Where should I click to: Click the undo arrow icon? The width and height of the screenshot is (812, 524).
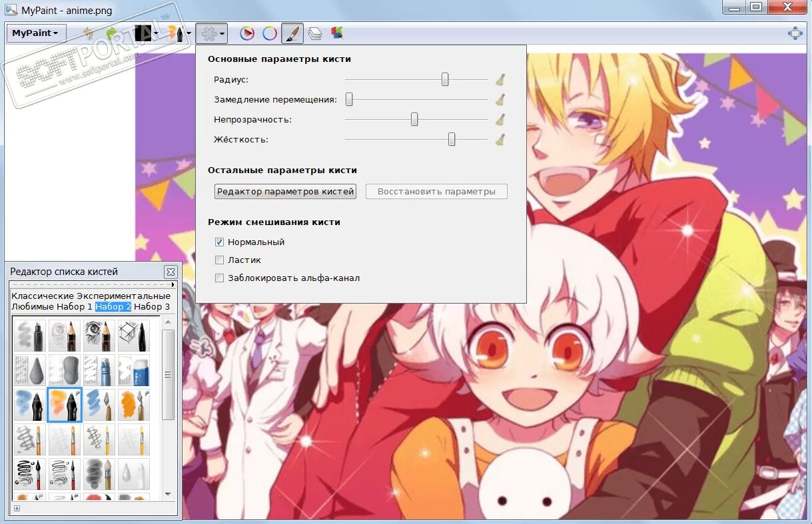(89, 33)
